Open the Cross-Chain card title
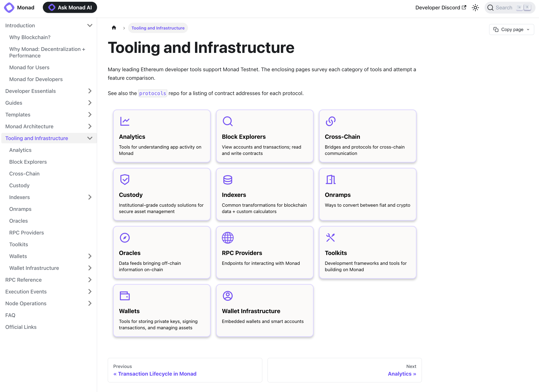The image size is (539, 392). (342, 137)
